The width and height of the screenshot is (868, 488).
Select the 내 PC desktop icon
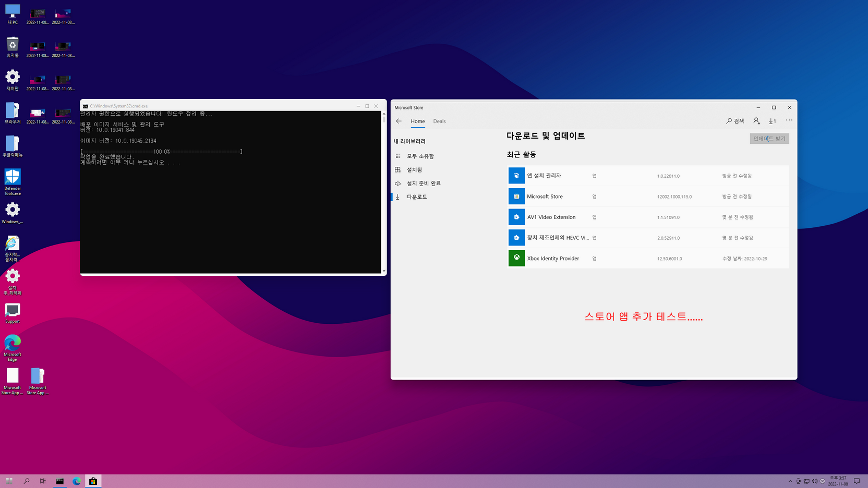[x=13, y=14]
